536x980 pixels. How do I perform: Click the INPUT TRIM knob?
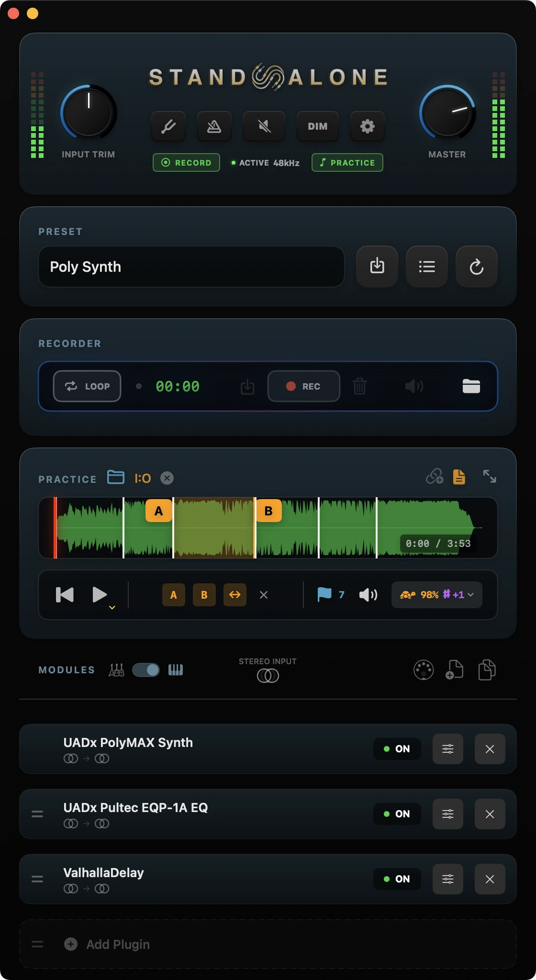coord(89,113)
